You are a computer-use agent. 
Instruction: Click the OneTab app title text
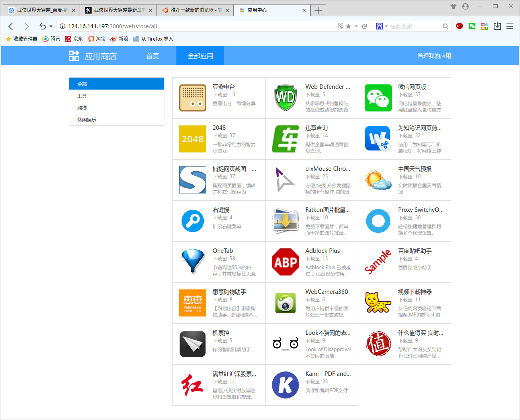[x=223, y=251]
